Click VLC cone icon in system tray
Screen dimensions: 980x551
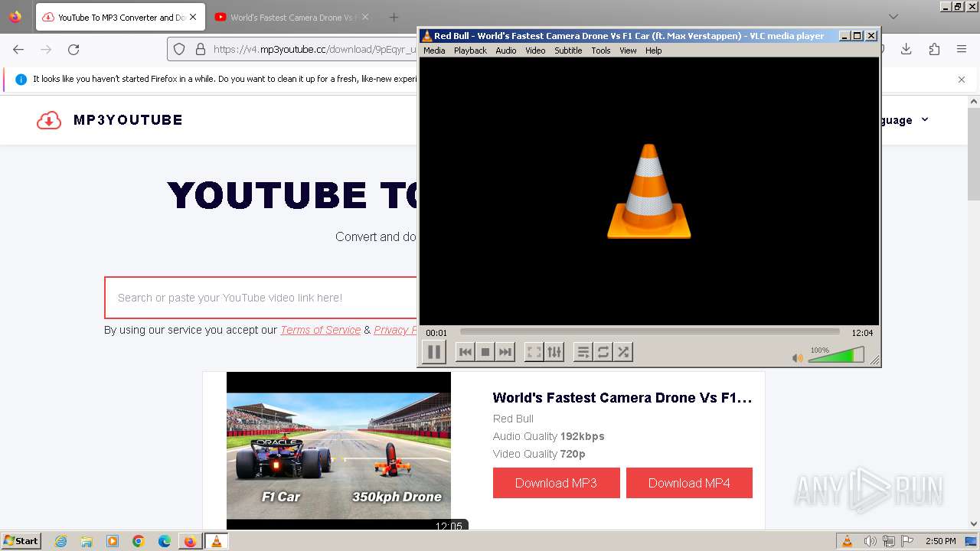pos(847,541)
